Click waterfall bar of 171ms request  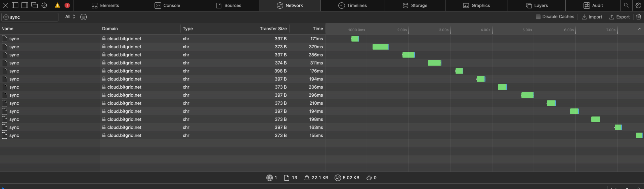point(355,39)
